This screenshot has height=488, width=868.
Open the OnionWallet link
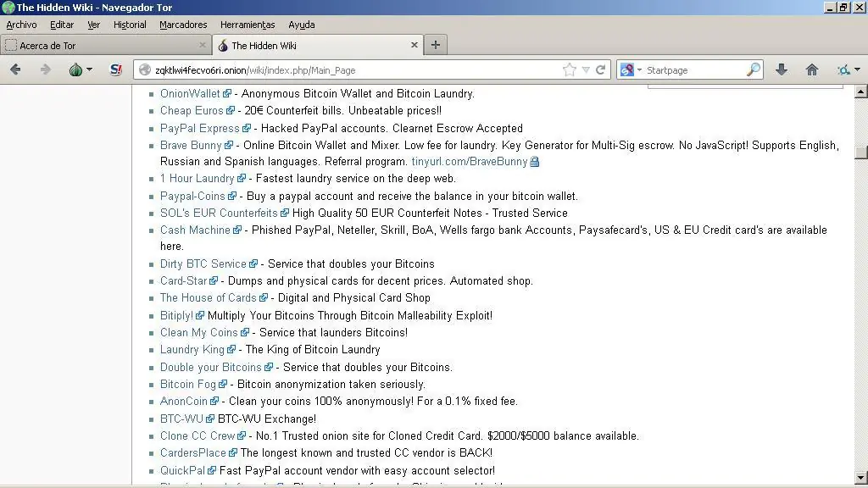click(x=190, y=93)
